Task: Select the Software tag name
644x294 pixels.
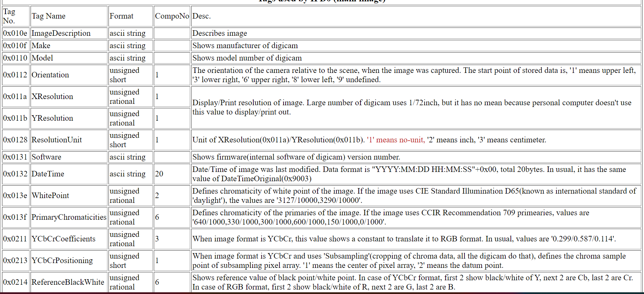Action: tap(46, 157)
